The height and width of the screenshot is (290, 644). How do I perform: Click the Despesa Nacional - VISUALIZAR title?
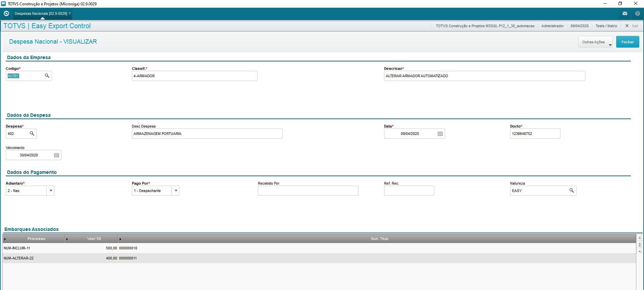53,42
